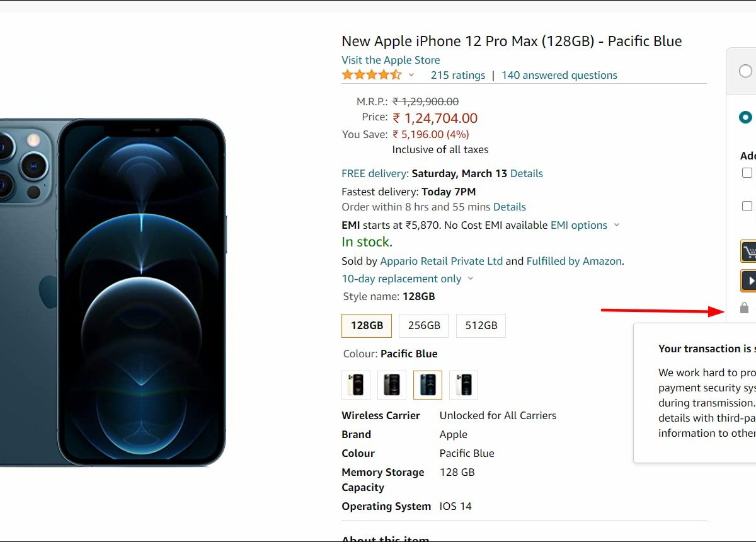Select the unselected radio button at top right
Viewport: 756px width, 542px height.
(x=745, y=71)
